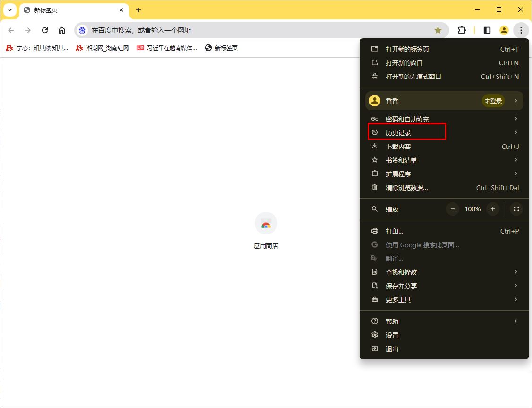Open 书签和清单 menu entry
This screenshot has height=408, width=532.
click(x=444, y=160)
